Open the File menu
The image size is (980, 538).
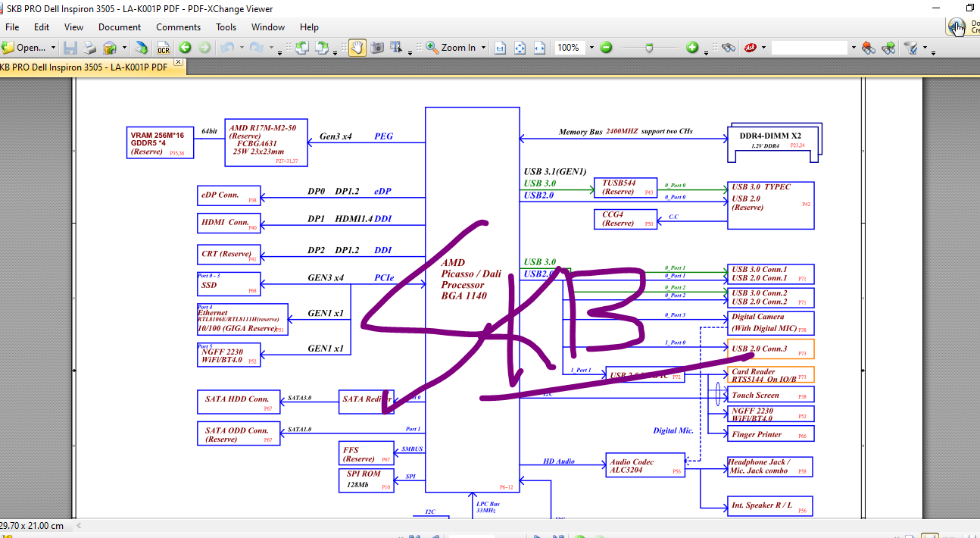12,27
